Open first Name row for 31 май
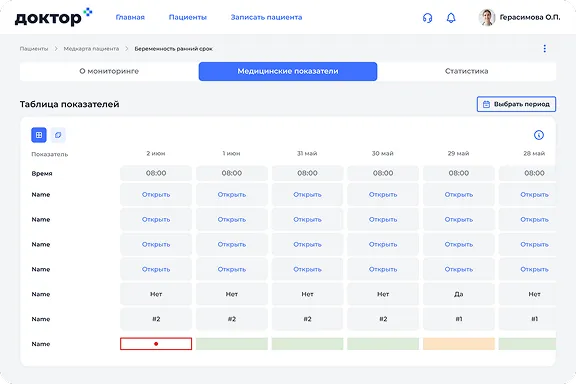The width and height of the screenshot is (576, 384). 307,194
